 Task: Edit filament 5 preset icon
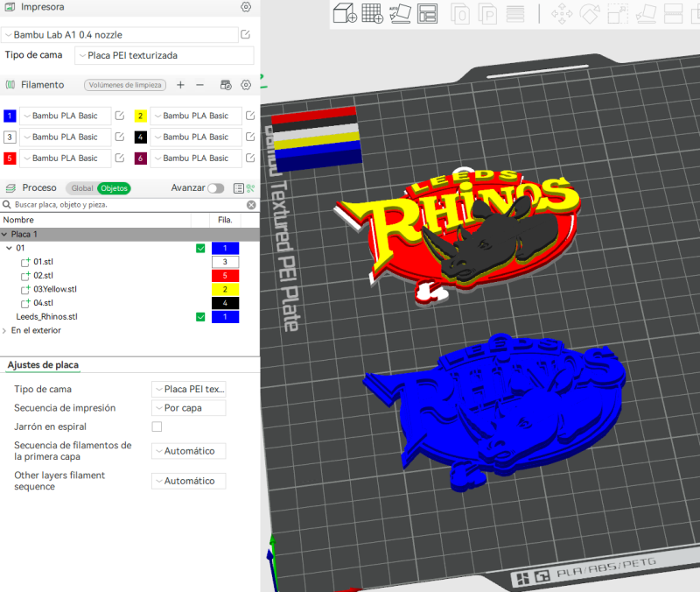point(120,158)
